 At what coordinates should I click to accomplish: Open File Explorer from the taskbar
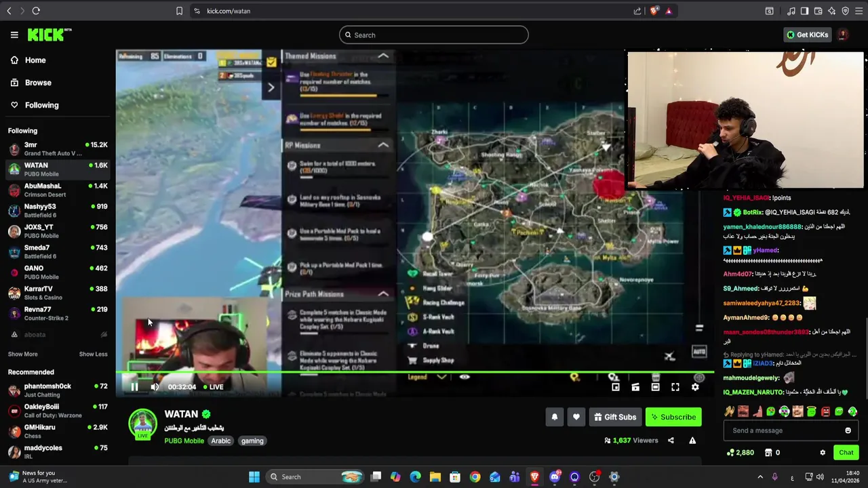(x=435, y=477)
